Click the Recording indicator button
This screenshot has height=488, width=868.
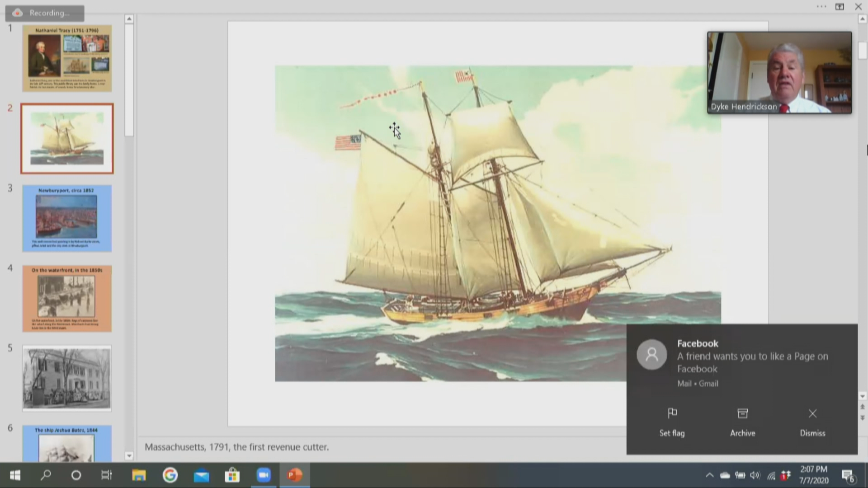44,13
